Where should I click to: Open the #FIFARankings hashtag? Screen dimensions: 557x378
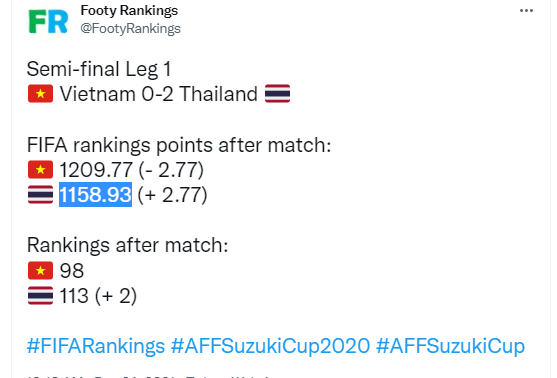96,346
